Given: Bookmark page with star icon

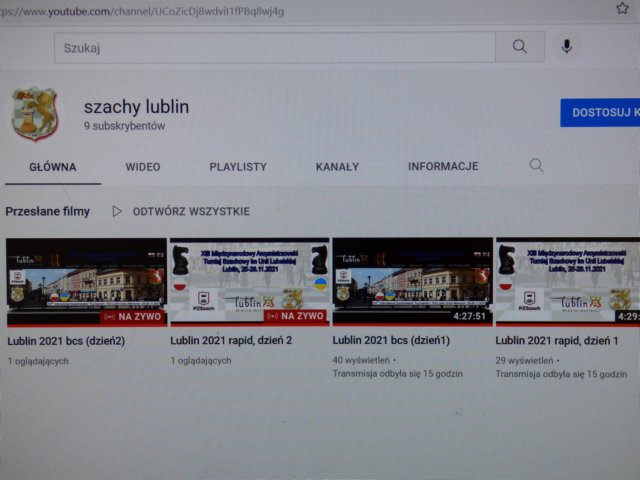Looking at the screenshot, I should tap(622, 9).
